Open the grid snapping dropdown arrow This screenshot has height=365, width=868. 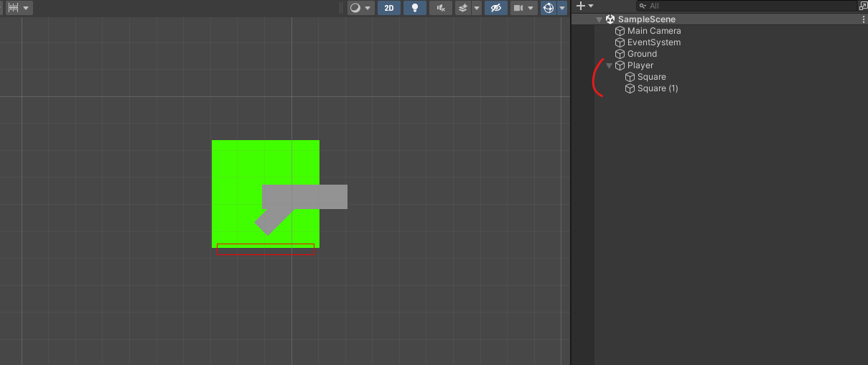click(x=27, y=8)
